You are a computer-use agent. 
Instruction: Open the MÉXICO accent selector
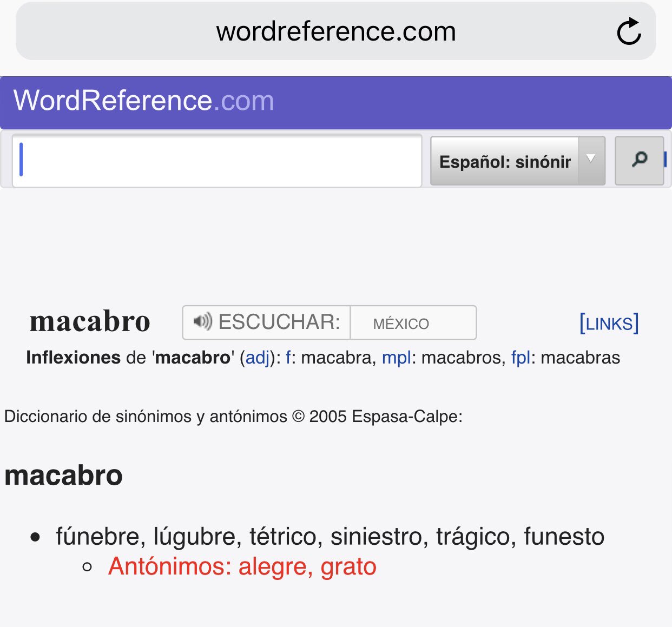(401, 322)
